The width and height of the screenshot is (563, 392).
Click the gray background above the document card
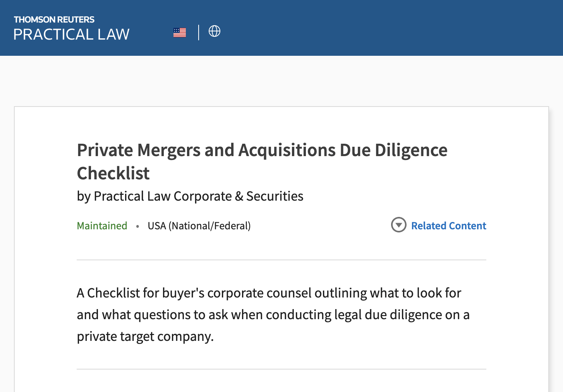coord(281,81)
